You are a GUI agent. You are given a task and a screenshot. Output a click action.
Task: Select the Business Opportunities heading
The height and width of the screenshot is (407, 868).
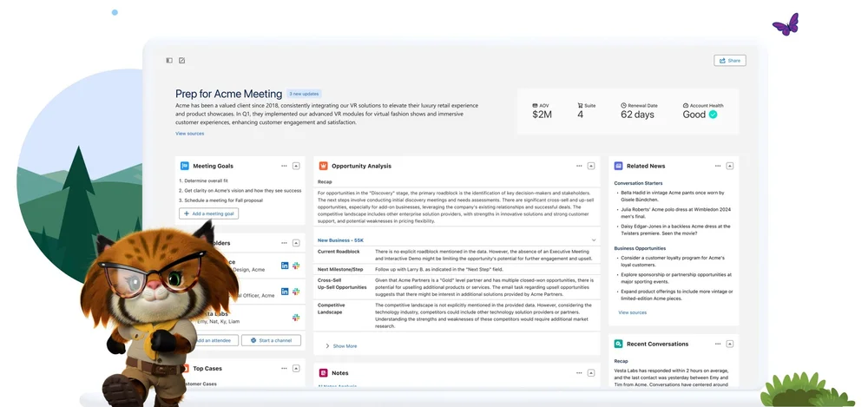[640, 248]
